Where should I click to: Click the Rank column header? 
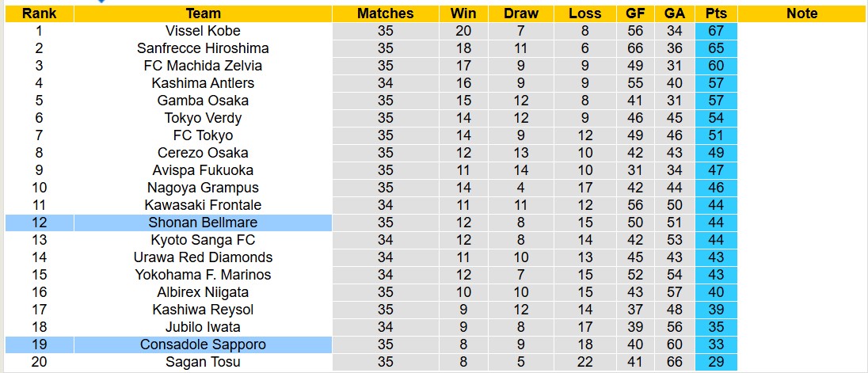pos(39,13)
